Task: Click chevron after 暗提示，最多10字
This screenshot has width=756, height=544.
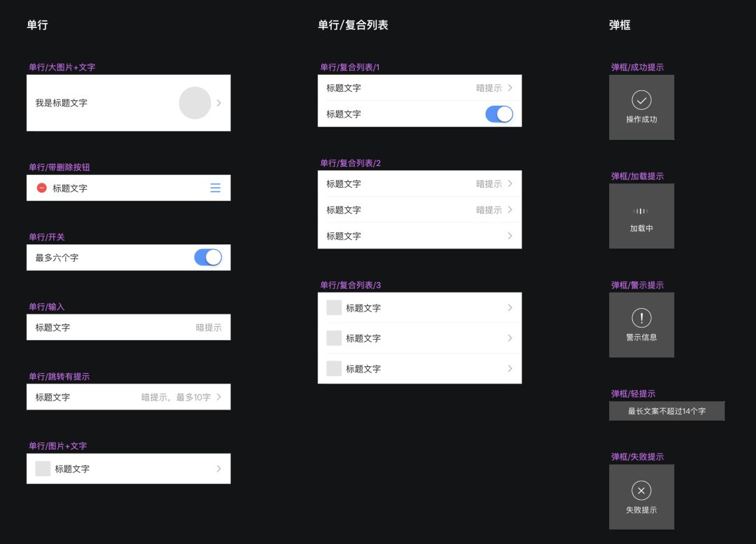Action: pyautogui.click(x=219, y=397)
